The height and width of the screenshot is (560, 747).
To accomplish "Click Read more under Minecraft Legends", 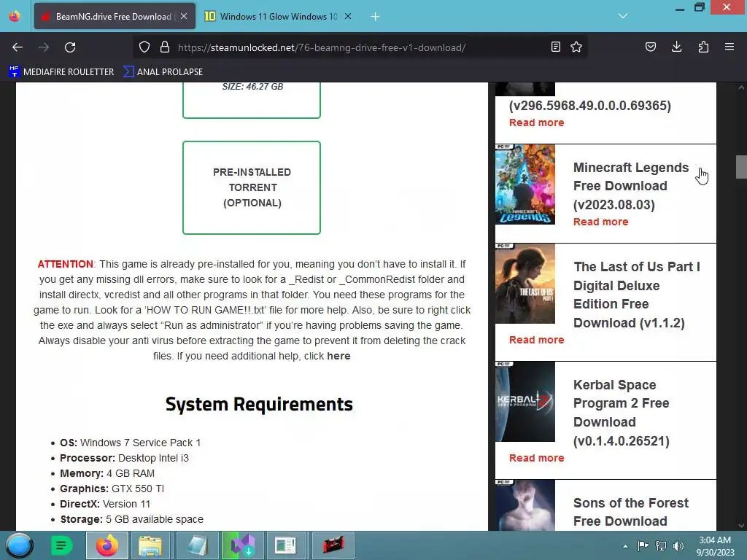I will [x=601, y=222].
